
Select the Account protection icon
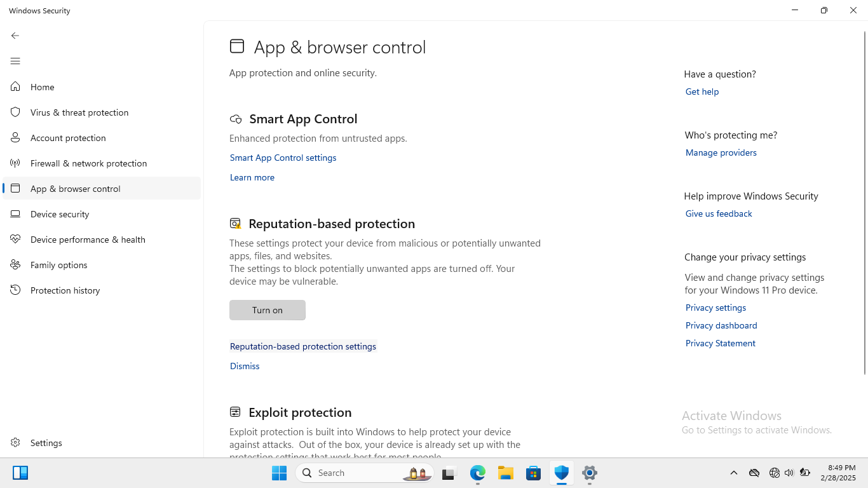coord(15,138)
